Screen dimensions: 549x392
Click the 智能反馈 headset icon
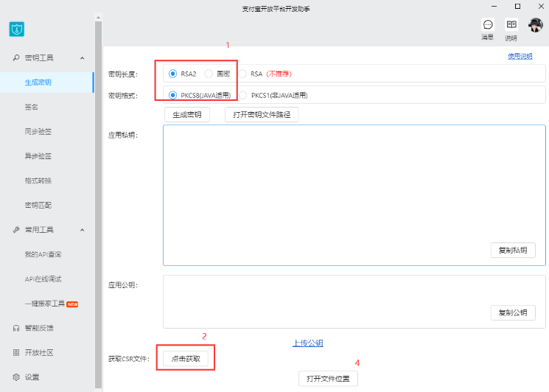pyautogui.click(x=16, y=328)
